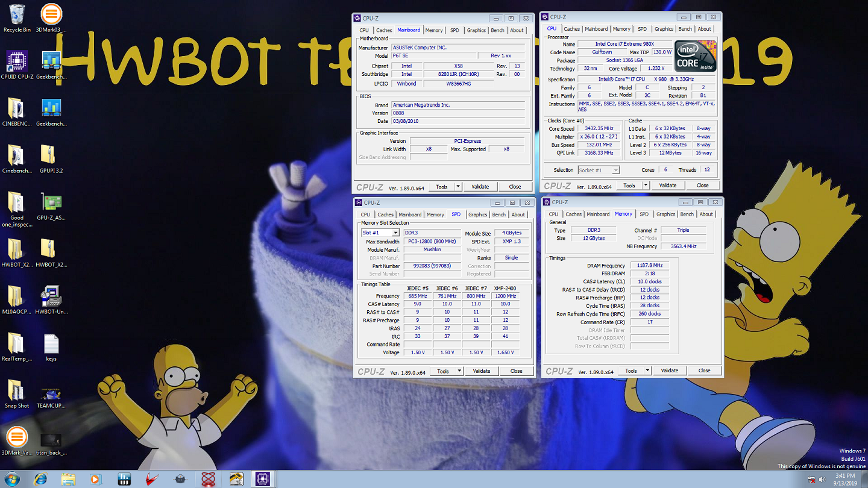Image resolution: width=868 pixels, height=488 pixels.
Task: Open Windows Explorer from the taskbar
Action: (x=68, y=479)
